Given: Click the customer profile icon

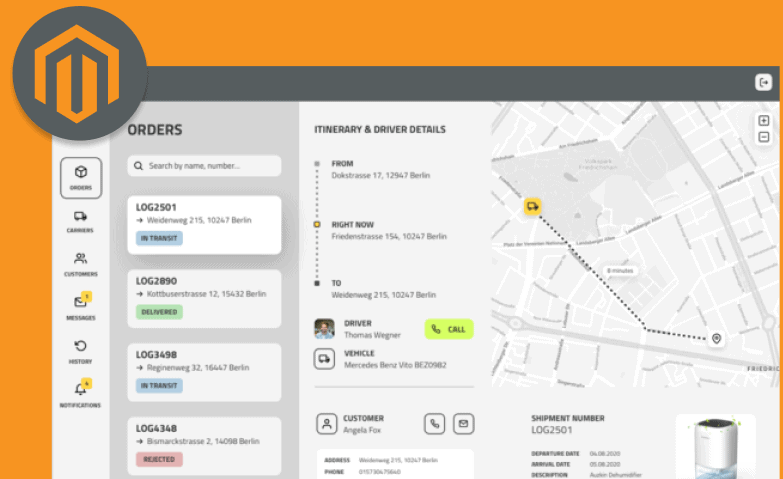Looking at the screenshot, I should coord(327,424).
